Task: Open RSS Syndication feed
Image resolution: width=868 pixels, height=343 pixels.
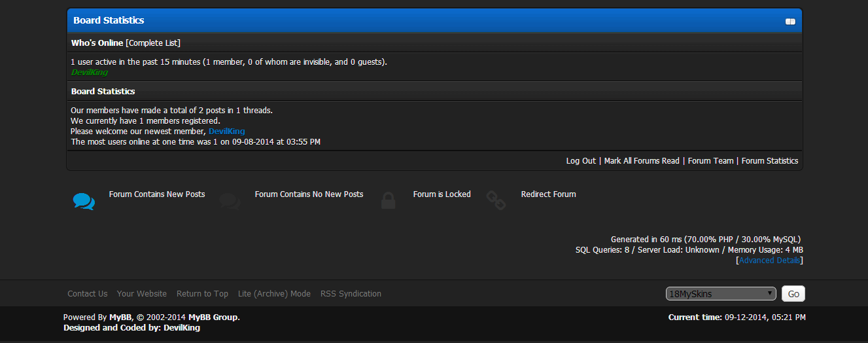Action: (x=351, y=294)
